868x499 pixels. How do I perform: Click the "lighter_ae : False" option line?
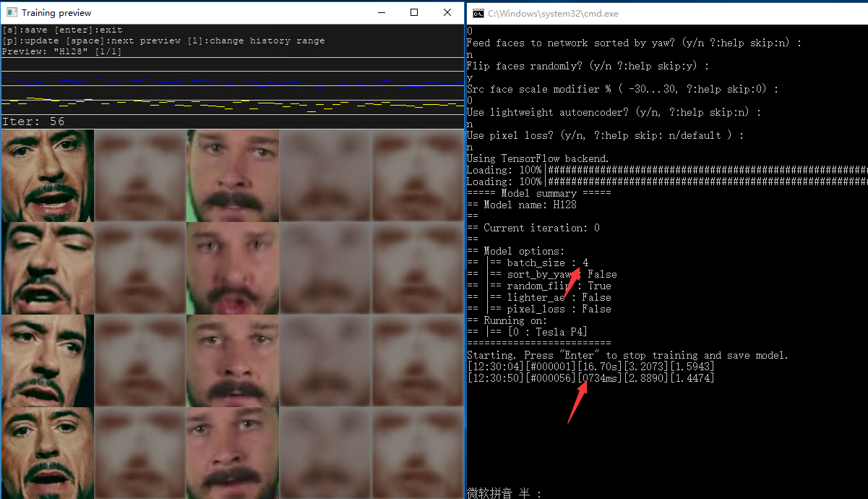(539, 297)
